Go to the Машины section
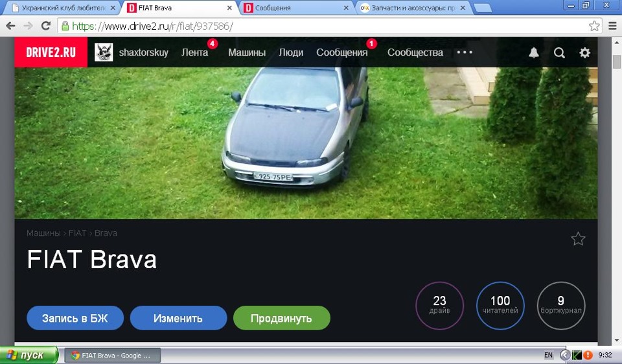This screenshot has height=364, width=622. 247,52
